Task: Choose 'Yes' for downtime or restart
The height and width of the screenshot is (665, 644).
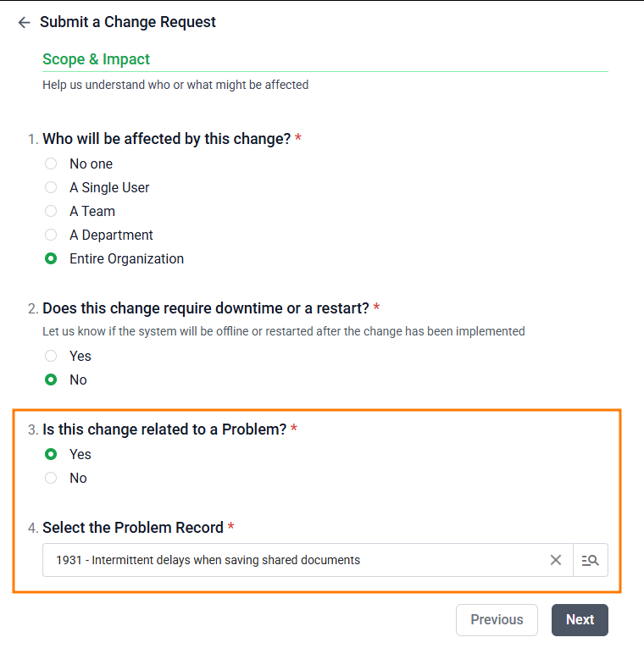Action: pos(51,356)
